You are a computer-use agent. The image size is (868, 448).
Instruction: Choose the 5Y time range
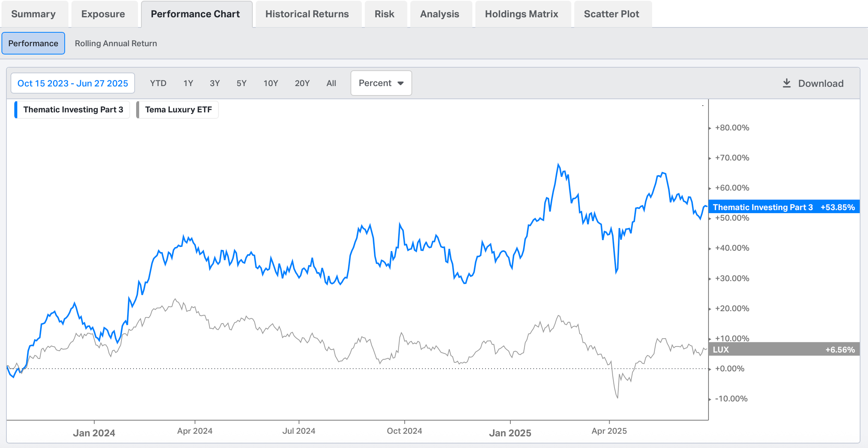[x=241, y=83]
